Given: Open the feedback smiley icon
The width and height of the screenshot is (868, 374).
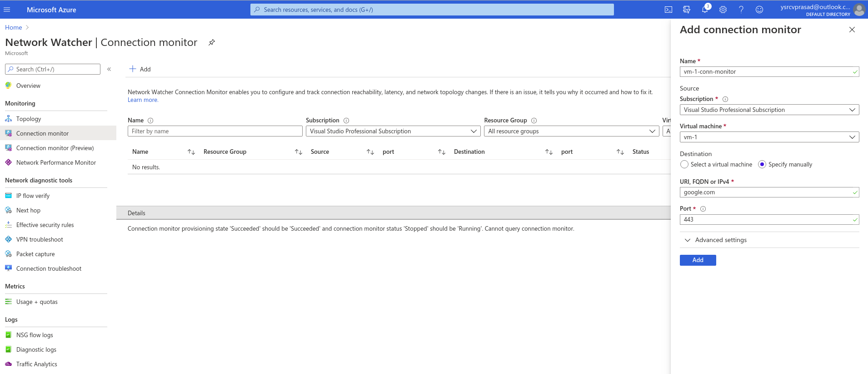Looking at the screenshot, I should point(759,10).
